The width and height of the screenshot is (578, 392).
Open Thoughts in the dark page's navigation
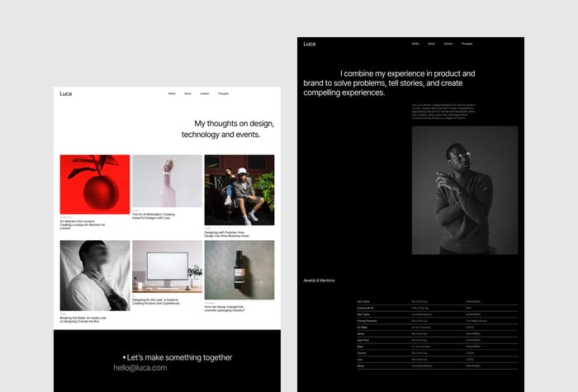467,44
